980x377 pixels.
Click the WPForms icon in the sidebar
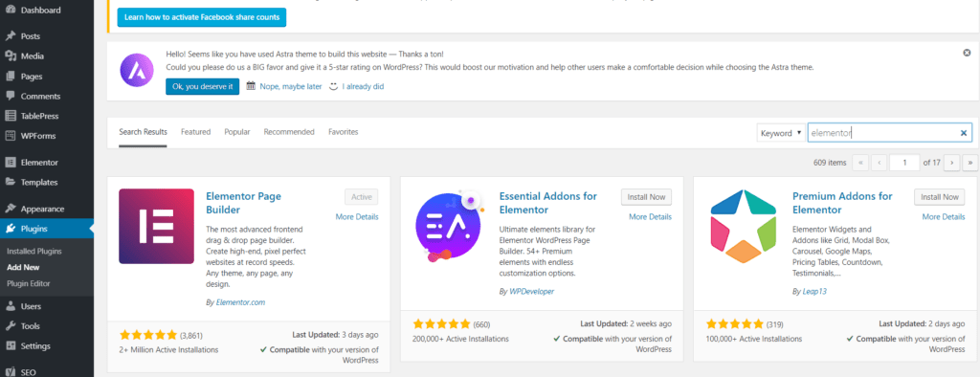[x=11, y=136]
